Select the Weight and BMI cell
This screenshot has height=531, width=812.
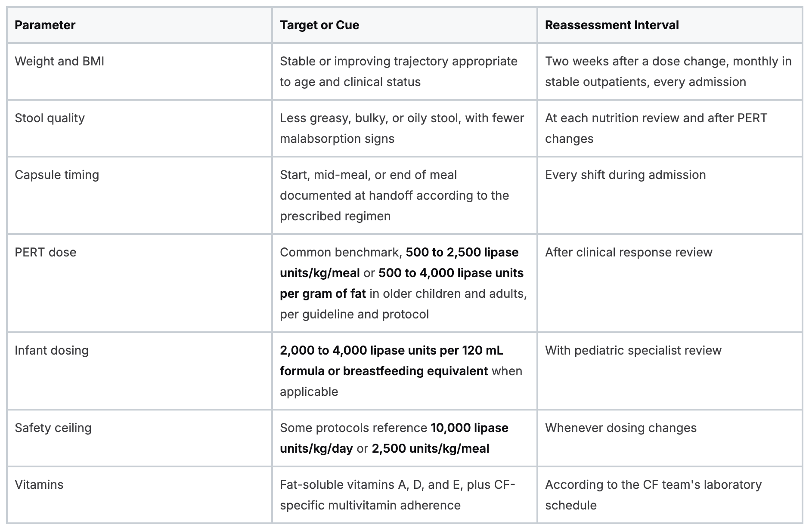click(x=139, y=71)
